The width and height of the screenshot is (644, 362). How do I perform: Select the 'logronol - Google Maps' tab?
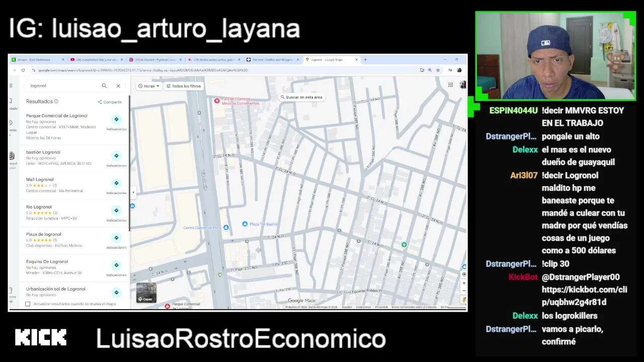pos(331,60)
